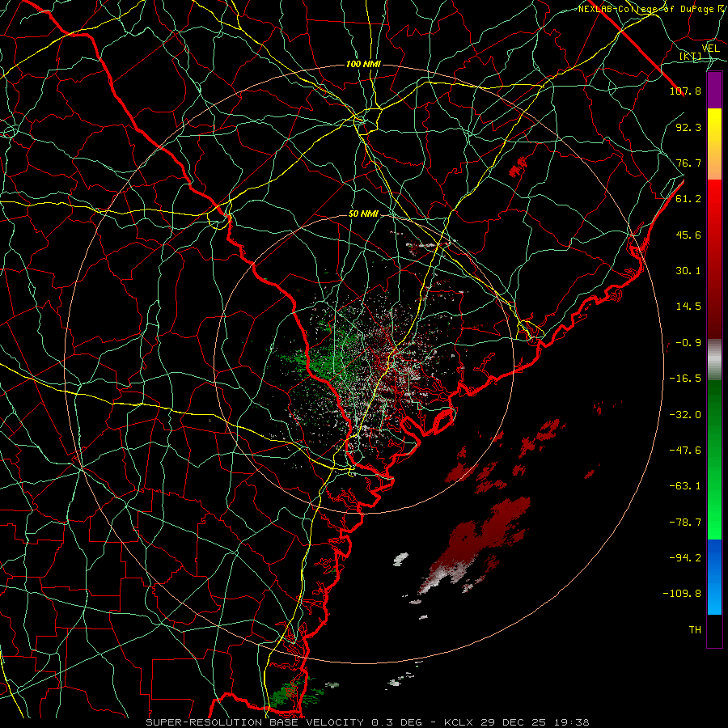728x728 pixels.
Task: Select the 14.5 legend value
Action: coord(688,307)
